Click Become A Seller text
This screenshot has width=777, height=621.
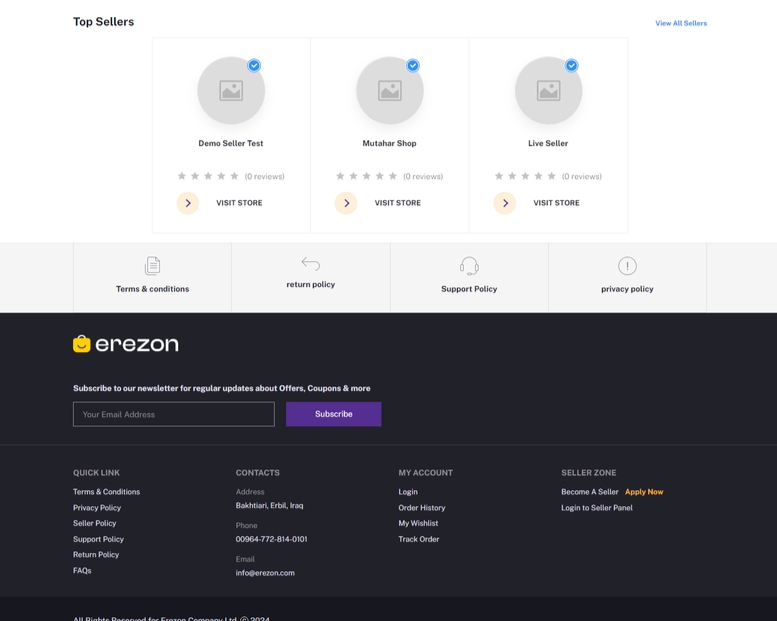click(x=590, y=492)
